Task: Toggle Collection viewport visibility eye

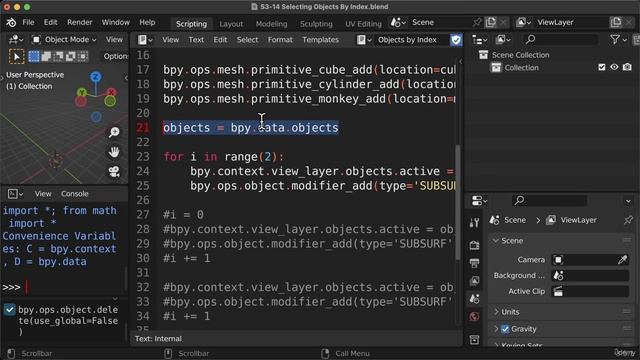Action: [x=614, y=67]
